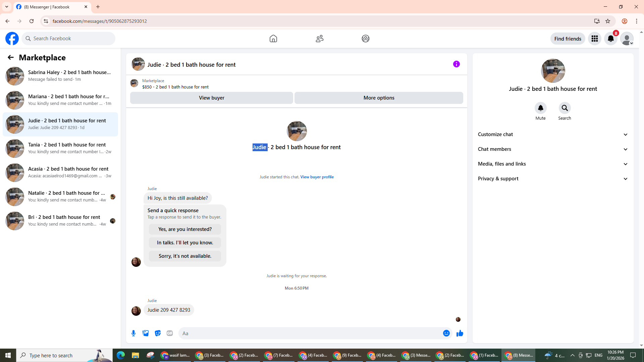Viewport: 644px width, 362px height.
Task: Switch to '(7) Faceb...' taskbar window
Action: (279, 355)
